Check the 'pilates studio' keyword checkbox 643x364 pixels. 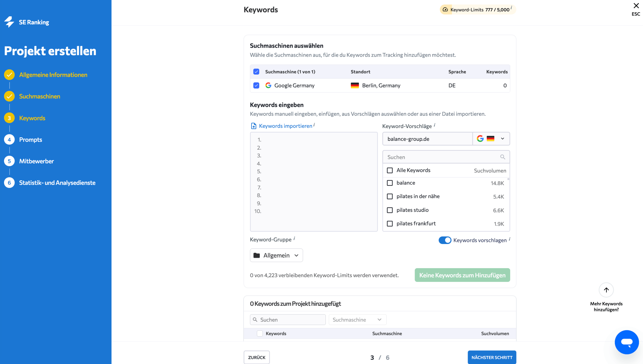[390, 210]
